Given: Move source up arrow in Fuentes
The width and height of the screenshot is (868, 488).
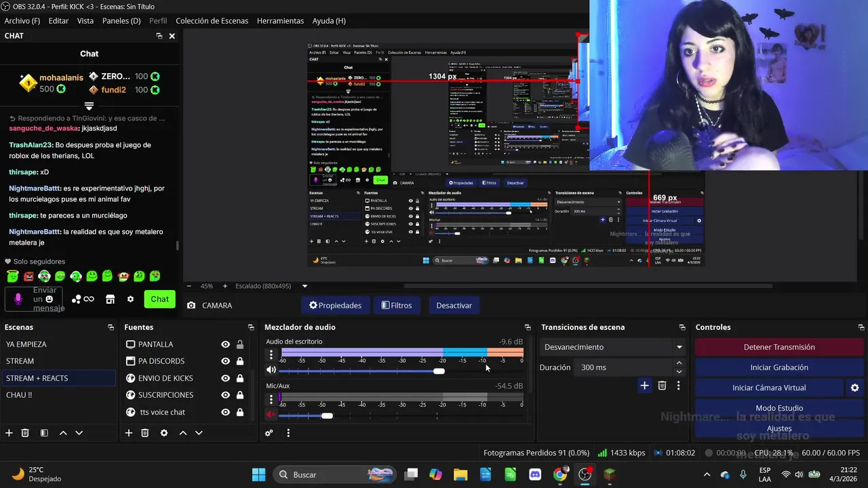Looking at the screenshot, I should pos(182,433).
